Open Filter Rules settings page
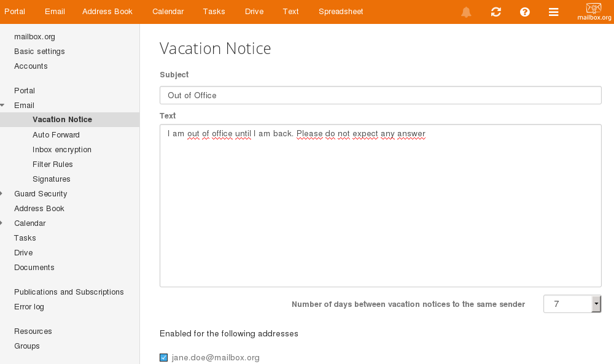This screenshot has height=364, width=614. click(52, 165)
